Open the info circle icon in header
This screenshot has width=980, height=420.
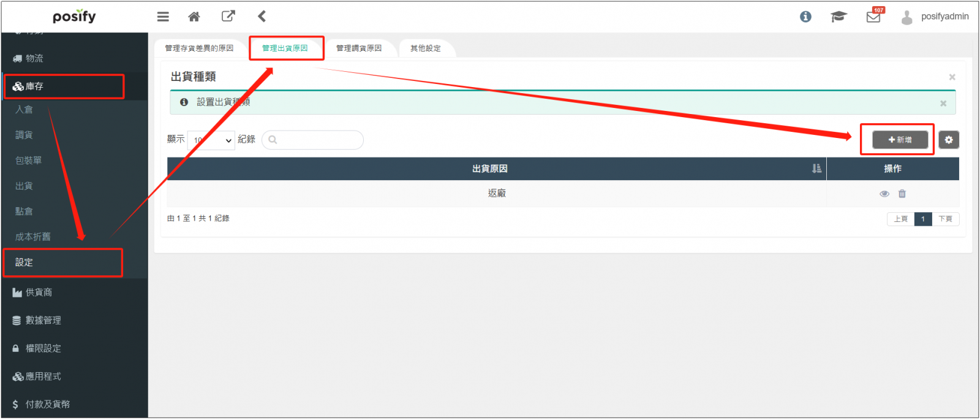[805, 17]
